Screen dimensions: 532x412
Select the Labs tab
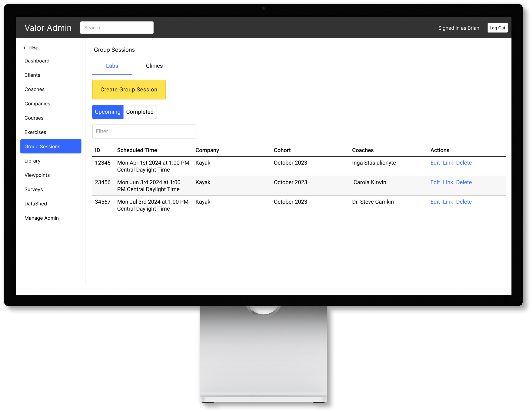click(112, 66)
